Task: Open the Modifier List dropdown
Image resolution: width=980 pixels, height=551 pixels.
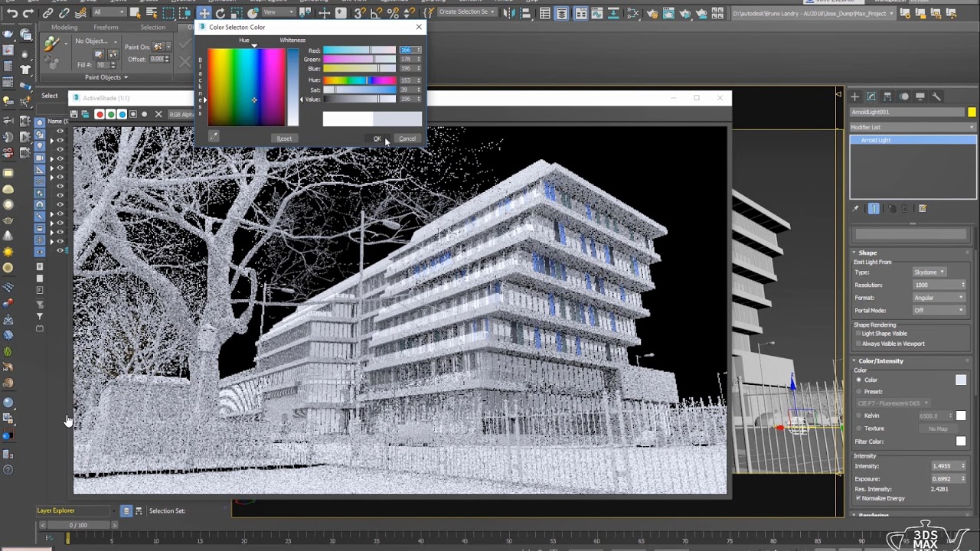Action: click(x=913, y=127)
